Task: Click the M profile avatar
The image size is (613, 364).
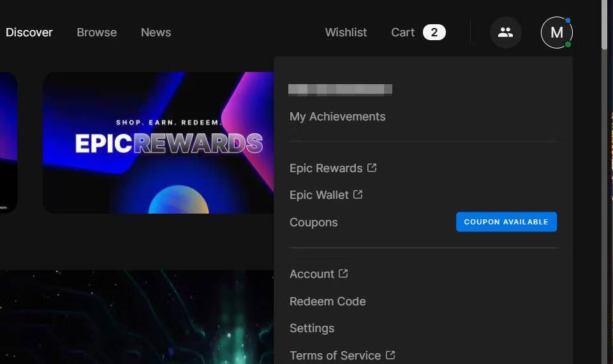Action: [556, 33]
